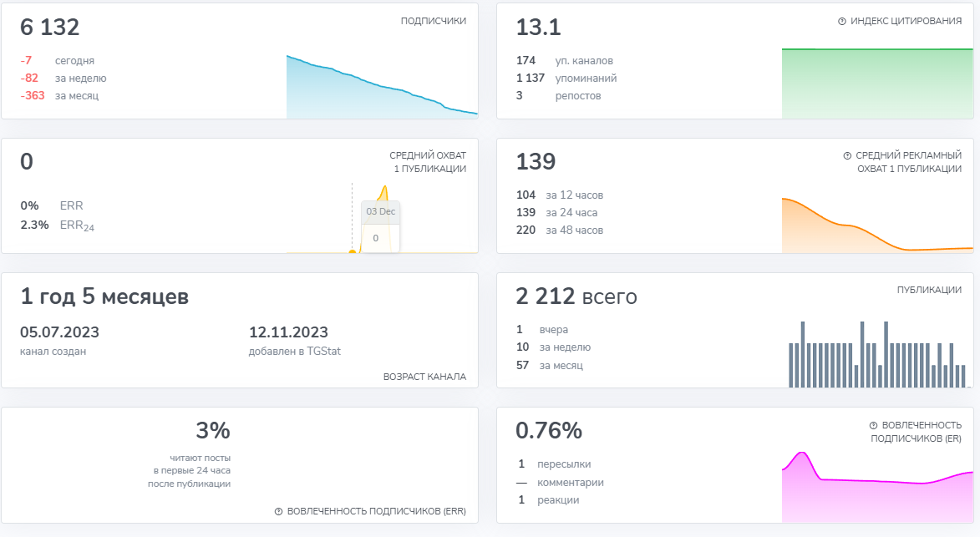Screen dimensions: 980x537
Task: Click the green citation index chart
Action: tap(876, 84)
